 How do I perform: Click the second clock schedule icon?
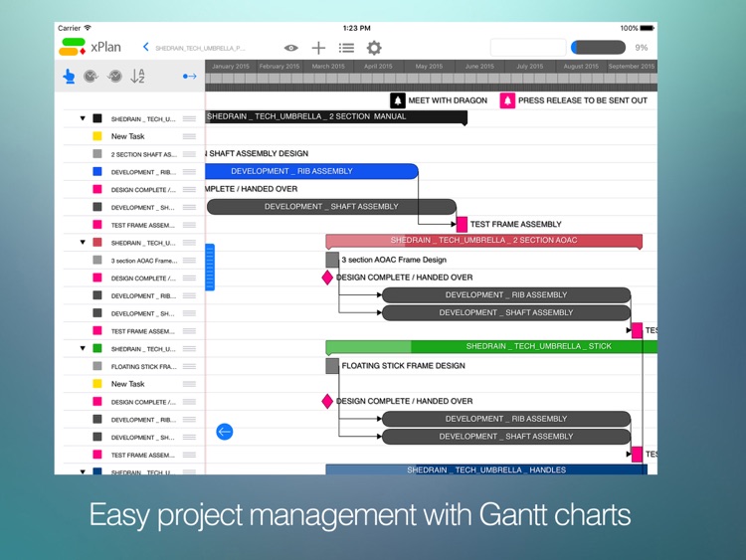click(114, 76)
